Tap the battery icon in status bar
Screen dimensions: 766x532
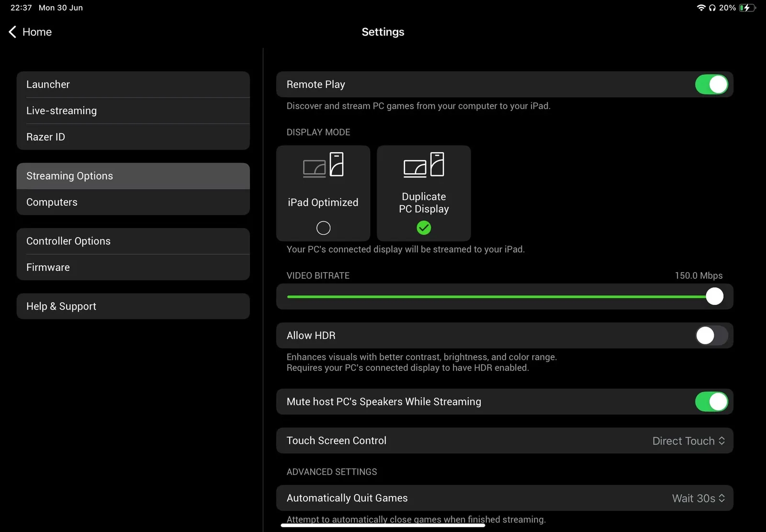pyautogui.click(x=747, y=8)
